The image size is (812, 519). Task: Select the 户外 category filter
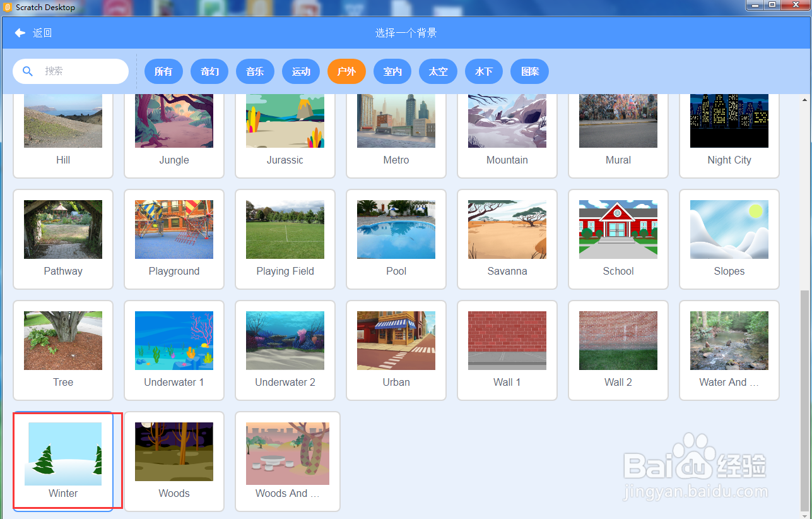point(346,71)
